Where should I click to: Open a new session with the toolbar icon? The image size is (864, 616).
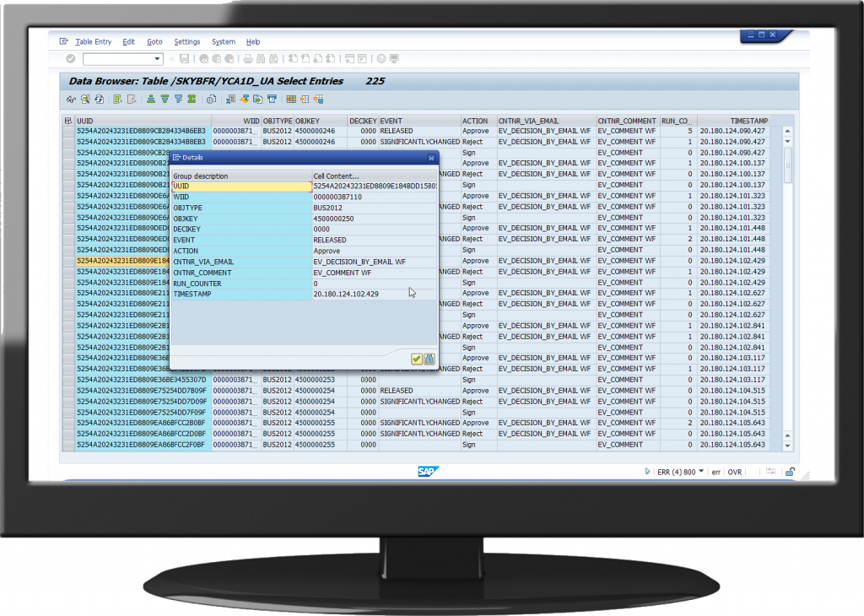(x=349, y=58)
